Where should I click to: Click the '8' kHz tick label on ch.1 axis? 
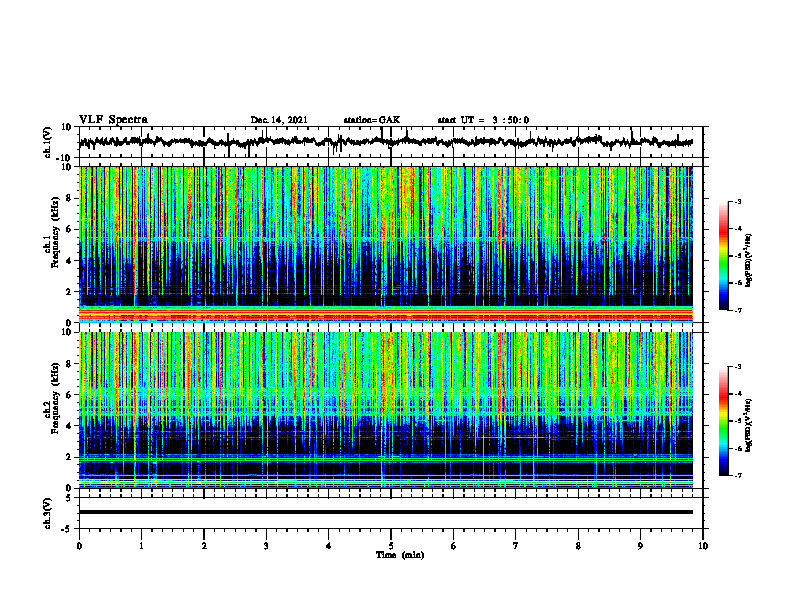69,198
